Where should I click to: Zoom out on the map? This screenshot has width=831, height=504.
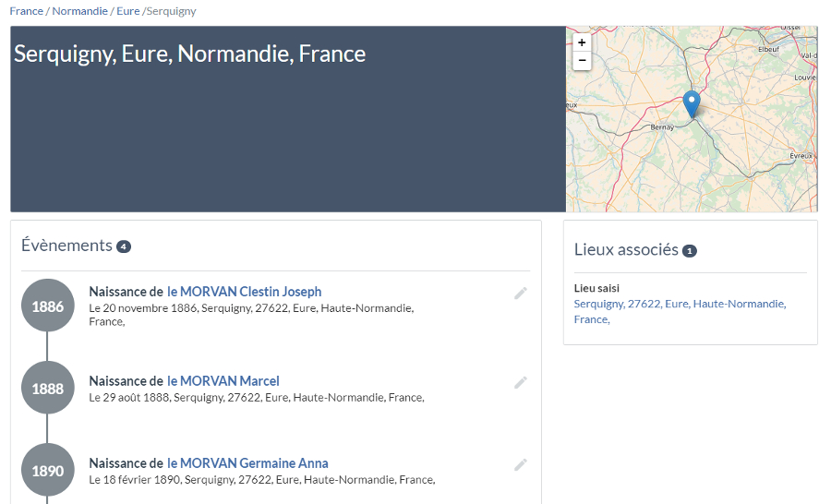tap(582, 61)
